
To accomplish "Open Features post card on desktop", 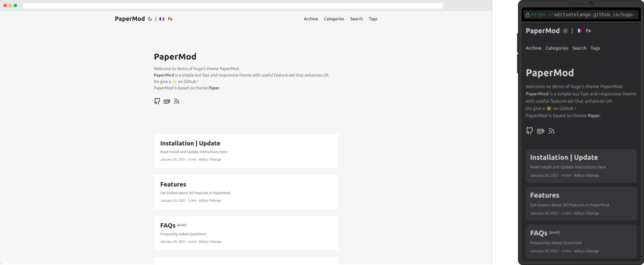I will pos(246,192).
